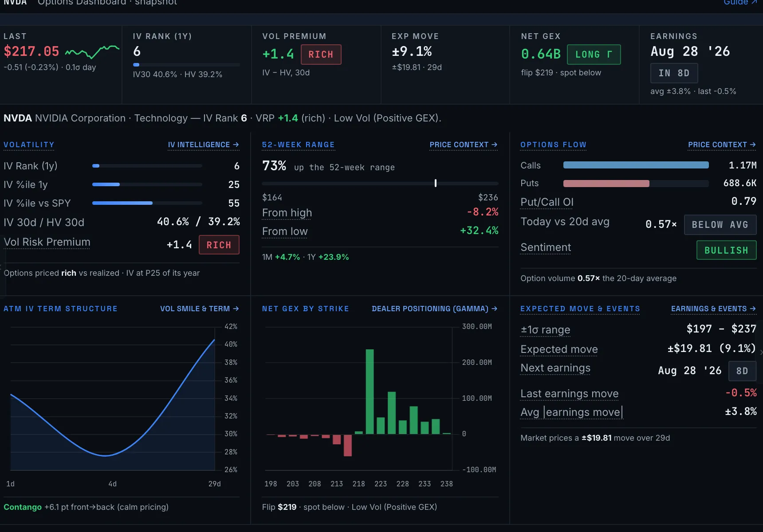The image size is (763, 532).
Task: Click the Next earnings label
Action: coord(555,368)
